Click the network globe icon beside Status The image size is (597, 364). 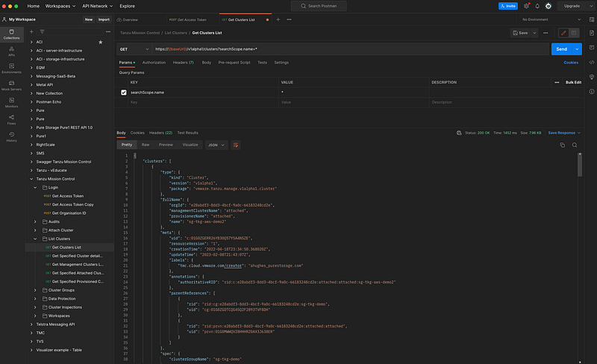(459, 133)
